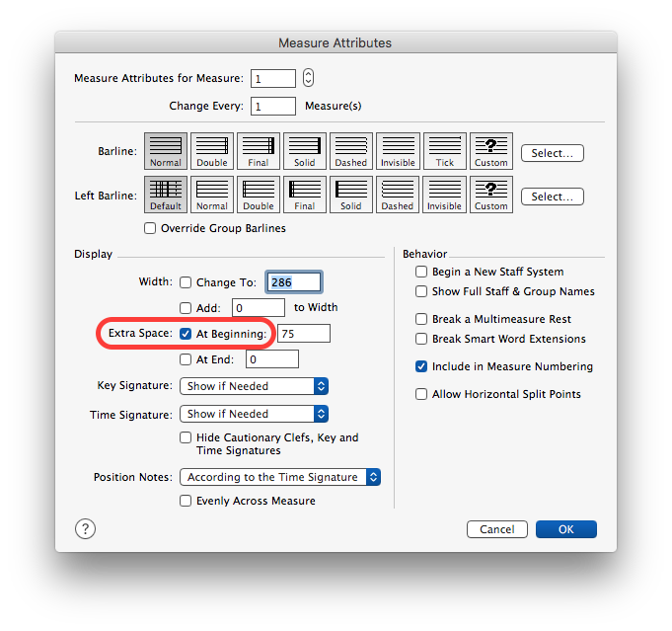Select the Solid left barline icon
Viewport: 672px width, 631px height.
(x=351, y=195)
